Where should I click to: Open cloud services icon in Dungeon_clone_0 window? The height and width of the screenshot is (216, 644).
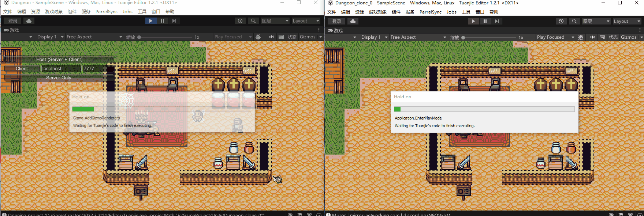[x=353, y=21]
